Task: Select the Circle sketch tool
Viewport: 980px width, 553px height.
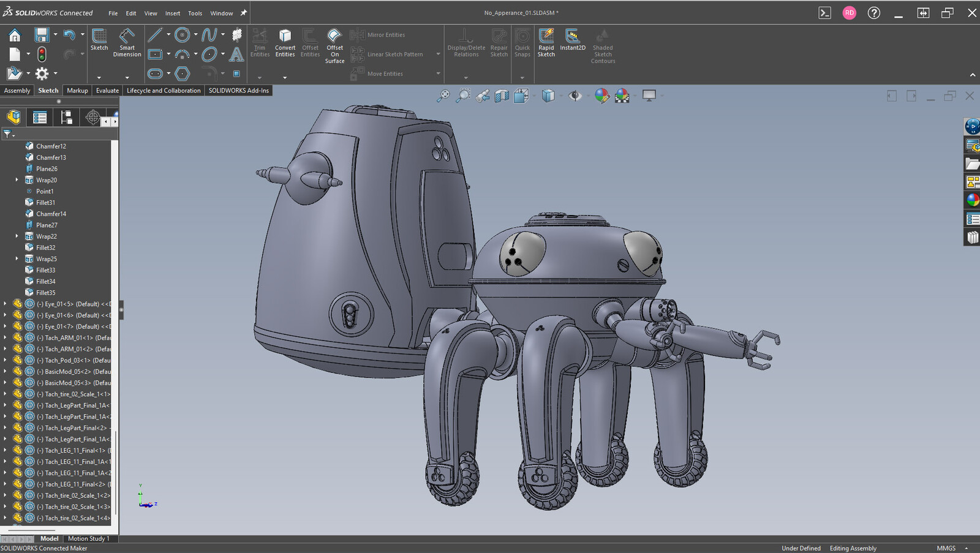Action: click(182, 35)
